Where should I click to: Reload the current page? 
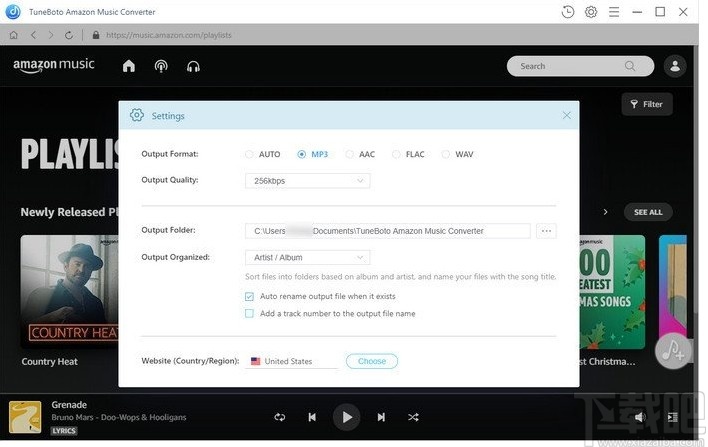[69, 35]
